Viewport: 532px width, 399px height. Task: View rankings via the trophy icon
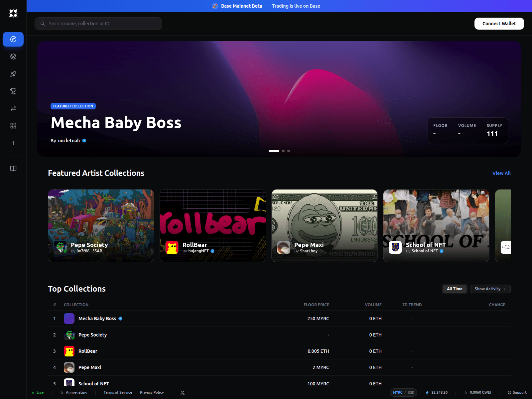click(13, 91)
